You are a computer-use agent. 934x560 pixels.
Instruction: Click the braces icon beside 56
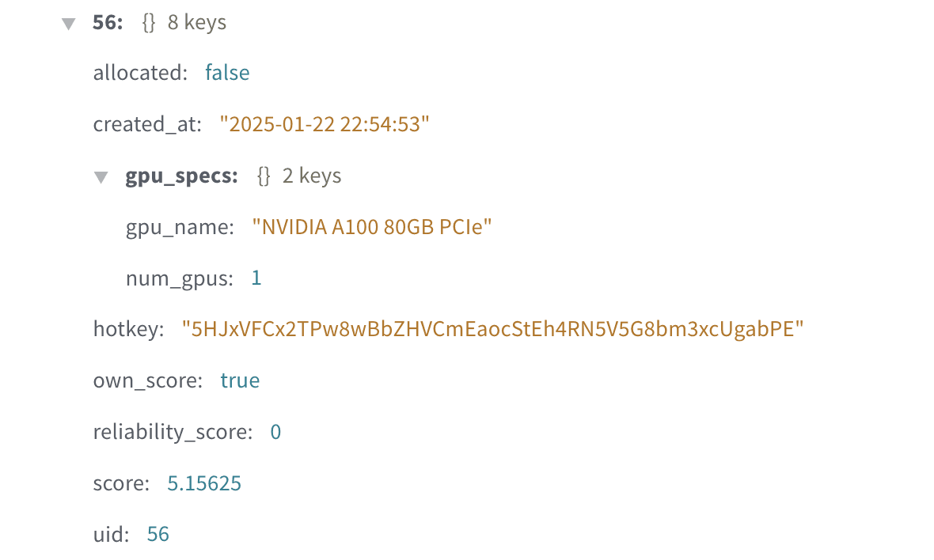click(x=148, y=23)
